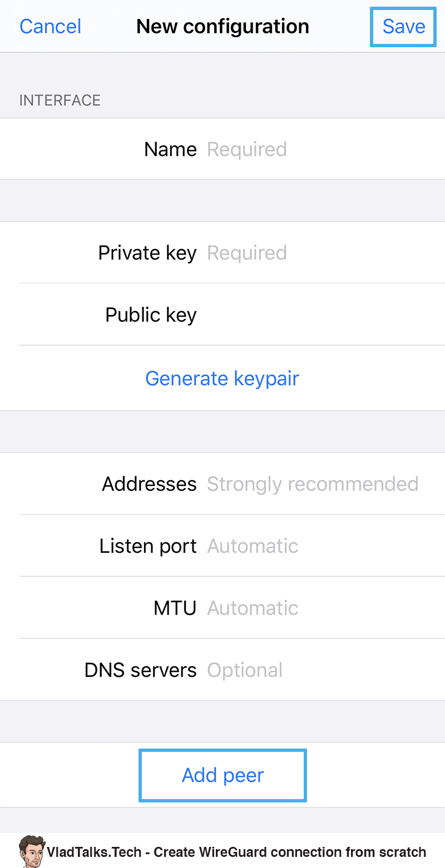Tap the MTU label
Screen dimensions: 445x868
coord(175,608)
